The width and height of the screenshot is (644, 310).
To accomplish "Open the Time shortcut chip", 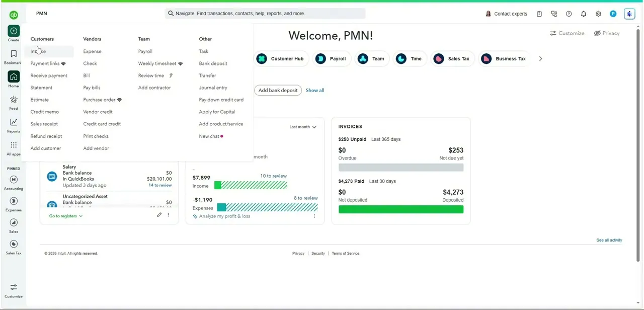I will point(410,59).
